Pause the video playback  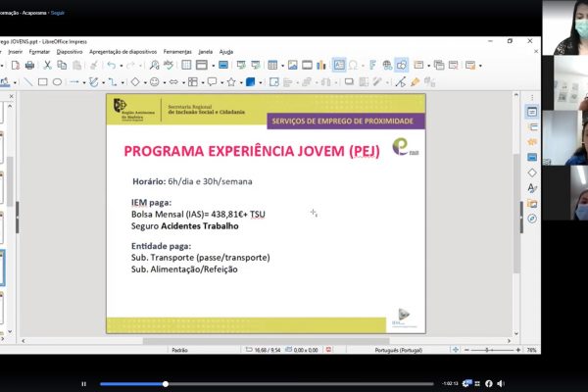(84, 383)
